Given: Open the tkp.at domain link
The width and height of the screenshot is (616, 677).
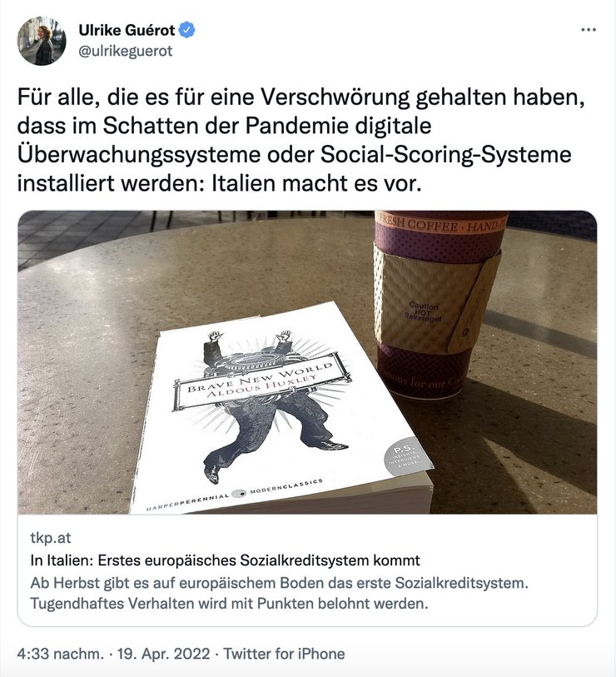Looking at the screenshot, I should tap(51, 538).
